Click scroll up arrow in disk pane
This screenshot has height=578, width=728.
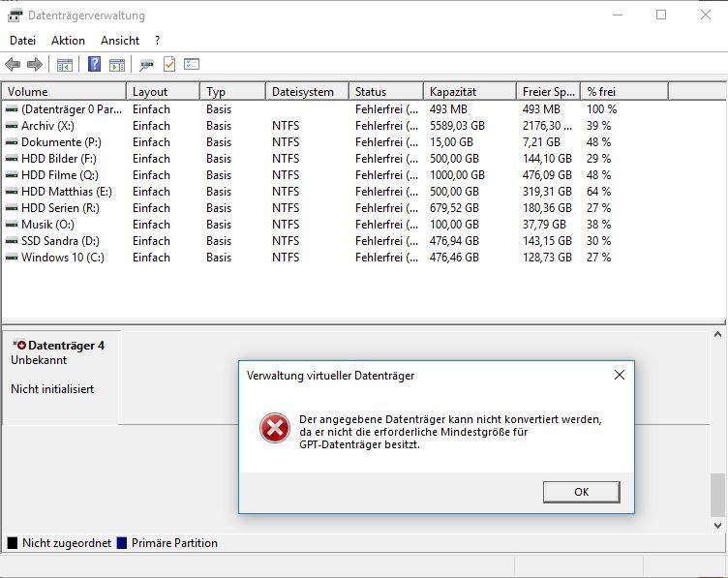pyautogui.click(x=717, y=334)
